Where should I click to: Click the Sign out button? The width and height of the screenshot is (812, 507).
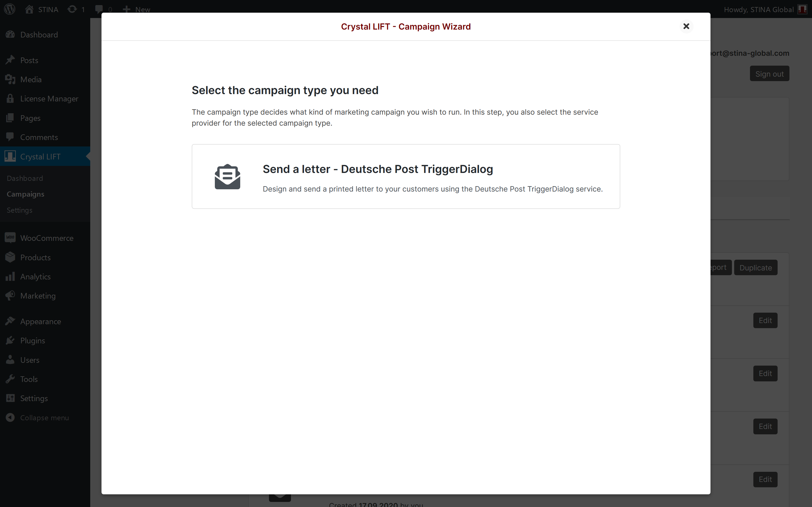(769, 74)
